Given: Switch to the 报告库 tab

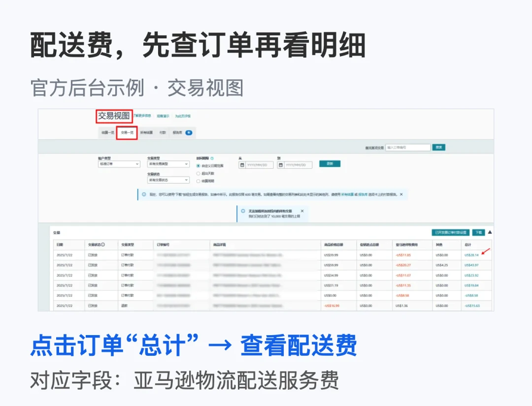Looking at the screenshot, I should (177, 132).
